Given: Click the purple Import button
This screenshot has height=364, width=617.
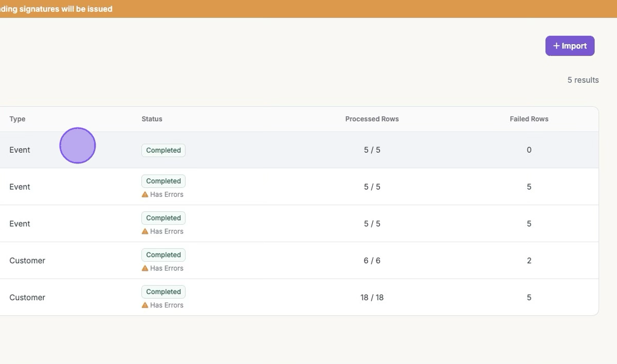Looking at the screenshot, I should point(570,46).
